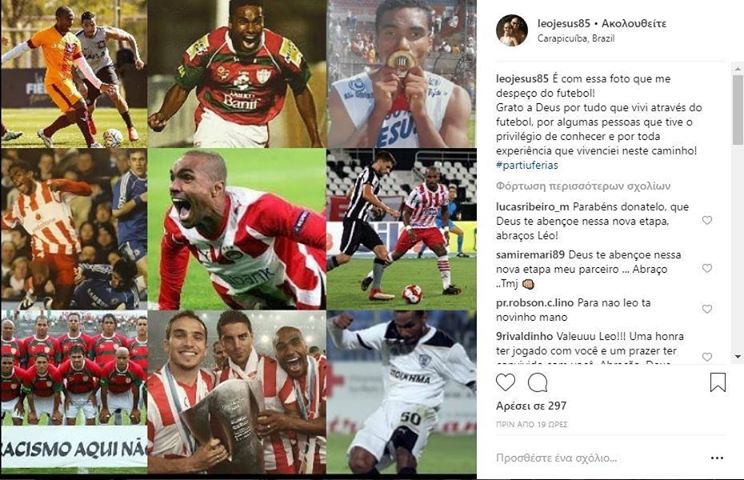Click the comments scrollbar thumb
The image size is (744, 480).
(x=738, y=109)
